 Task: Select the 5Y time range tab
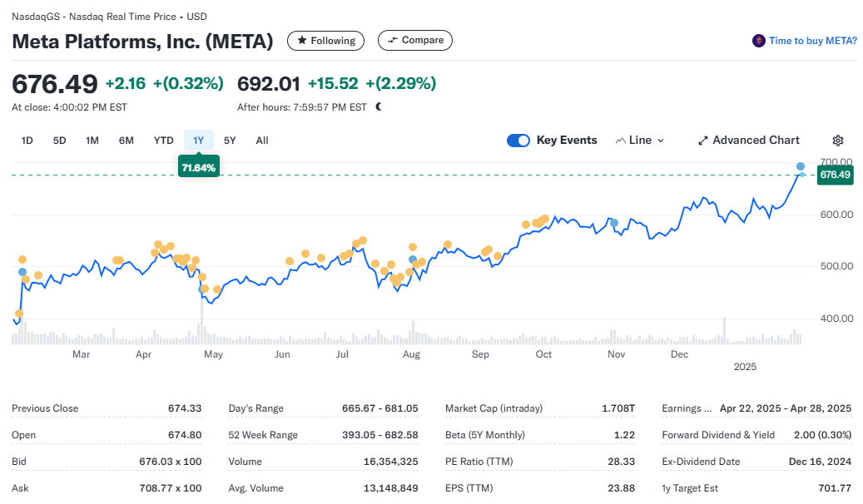click(230, 141)
